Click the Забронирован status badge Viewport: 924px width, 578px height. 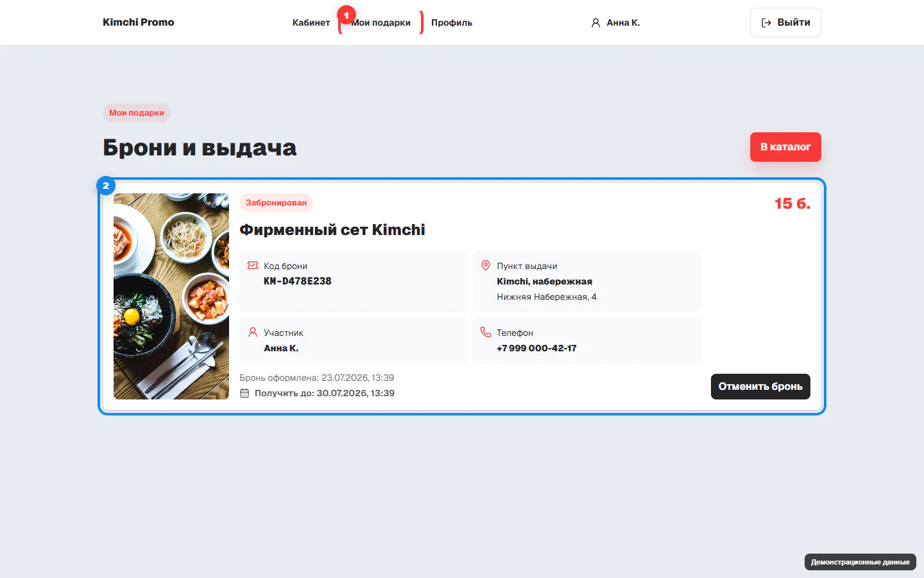[276, 203]
